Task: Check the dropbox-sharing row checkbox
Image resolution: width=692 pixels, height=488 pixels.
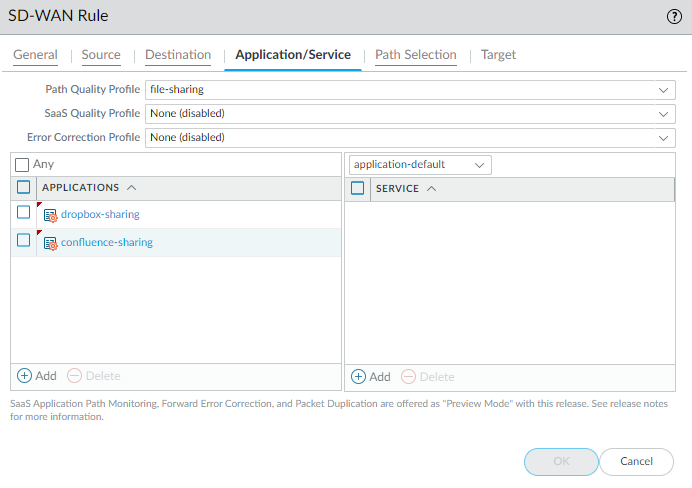Action: point(24,212)
